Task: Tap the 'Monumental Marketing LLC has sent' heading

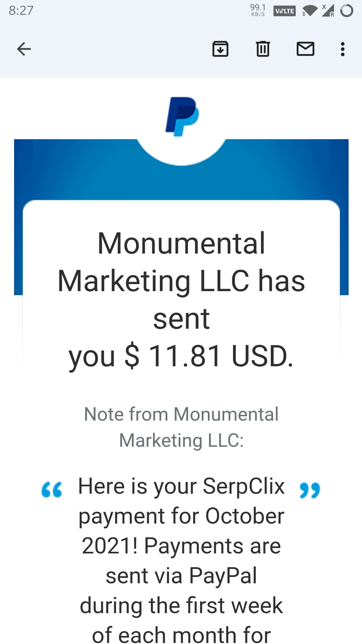Action: pyautogui.click(x=181, y=281)
